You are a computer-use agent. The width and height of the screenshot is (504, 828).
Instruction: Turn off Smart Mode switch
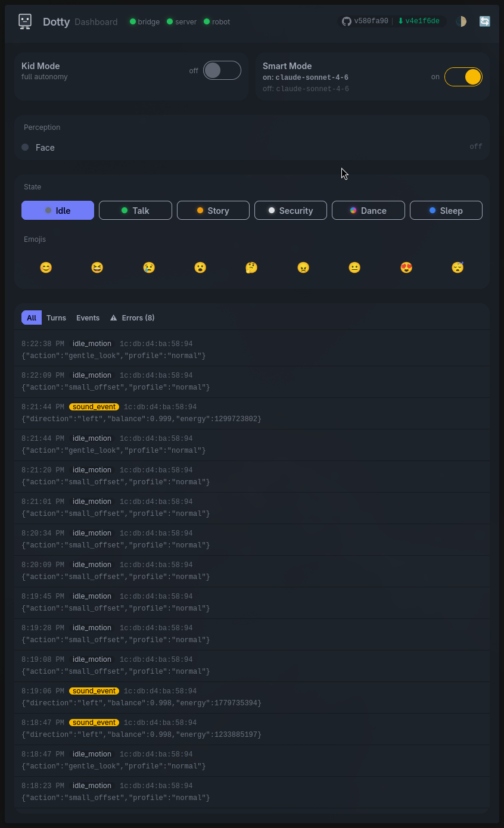point(463,77)
